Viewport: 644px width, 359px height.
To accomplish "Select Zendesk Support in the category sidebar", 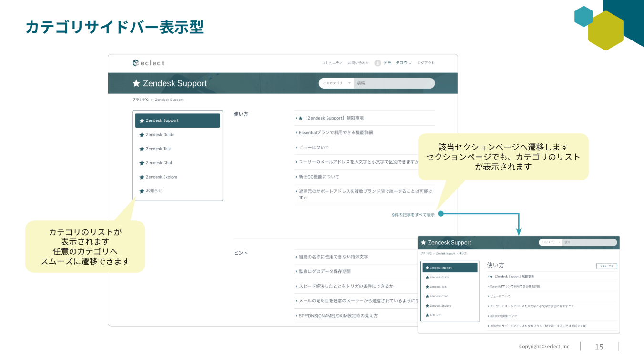I will (x=178, y=120).
